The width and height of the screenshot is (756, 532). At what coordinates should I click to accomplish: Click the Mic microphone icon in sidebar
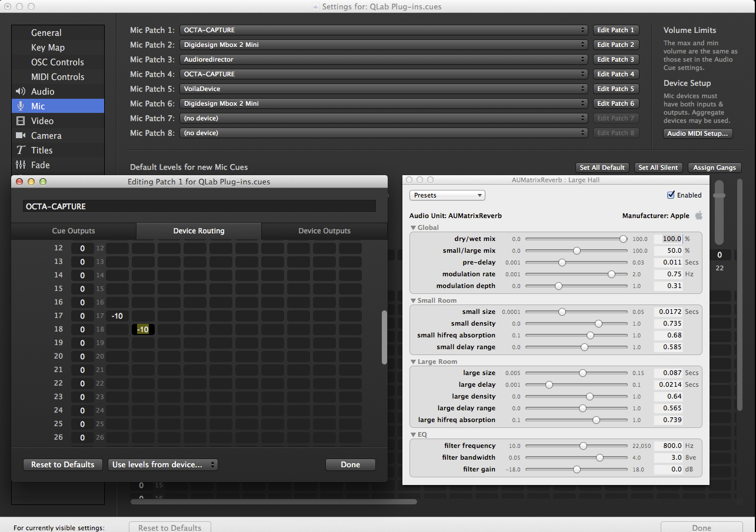21,106
